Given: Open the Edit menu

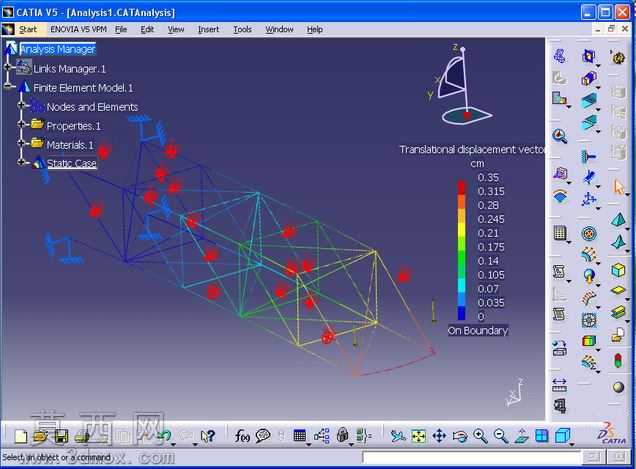Looking at the screenshot, I should (x=147, y=30).
